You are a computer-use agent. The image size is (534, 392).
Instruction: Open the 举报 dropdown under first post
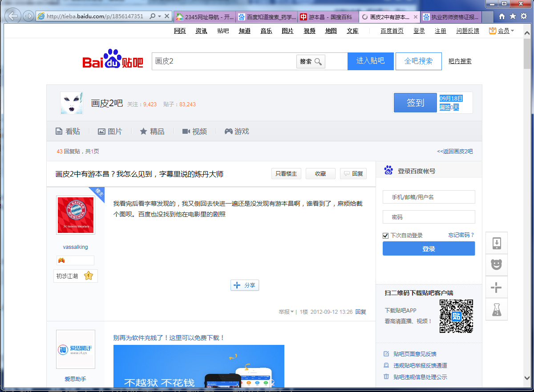286,312
